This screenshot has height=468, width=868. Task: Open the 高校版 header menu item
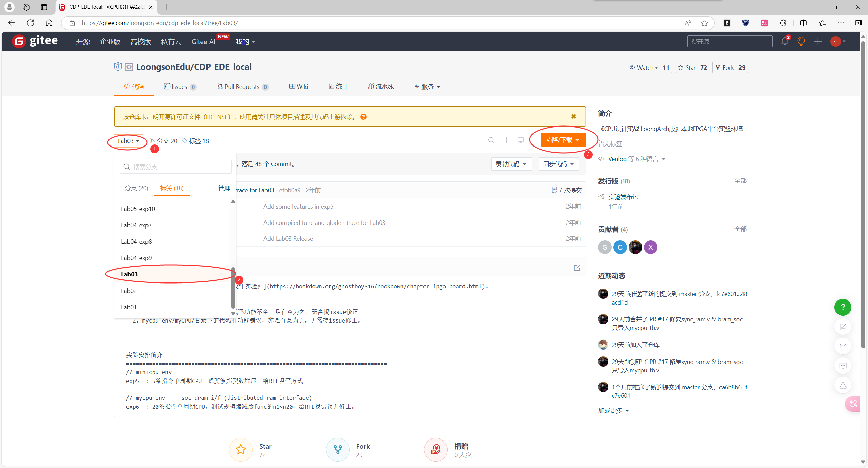click(x=140, y=42)
